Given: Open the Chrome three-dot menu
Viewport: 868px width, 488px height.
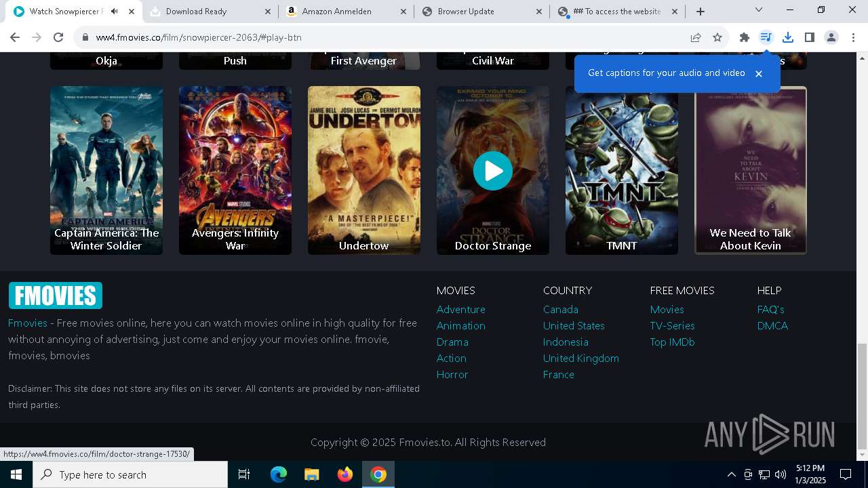Looking at the screenshot, I should coord(854,37).
